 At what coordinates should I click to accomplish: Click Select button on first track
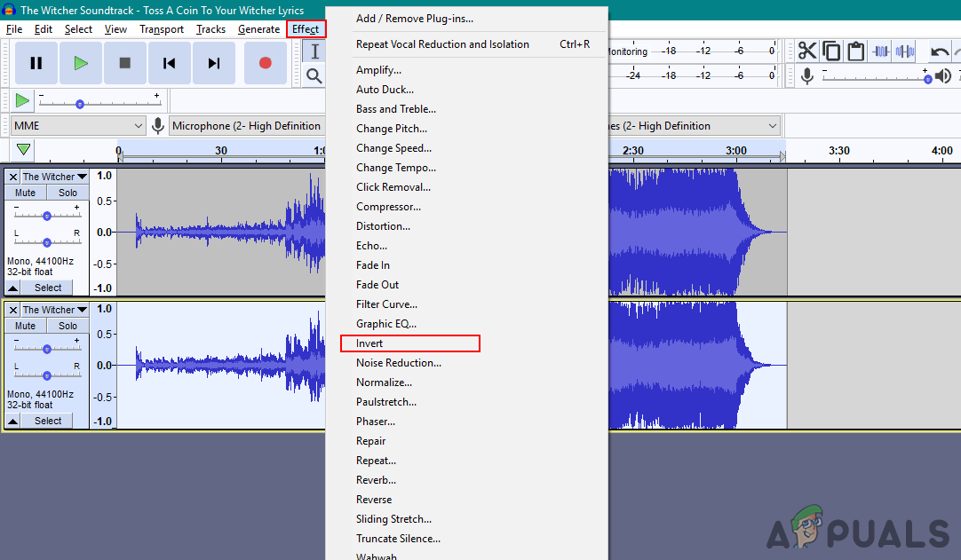pos(48,288)
